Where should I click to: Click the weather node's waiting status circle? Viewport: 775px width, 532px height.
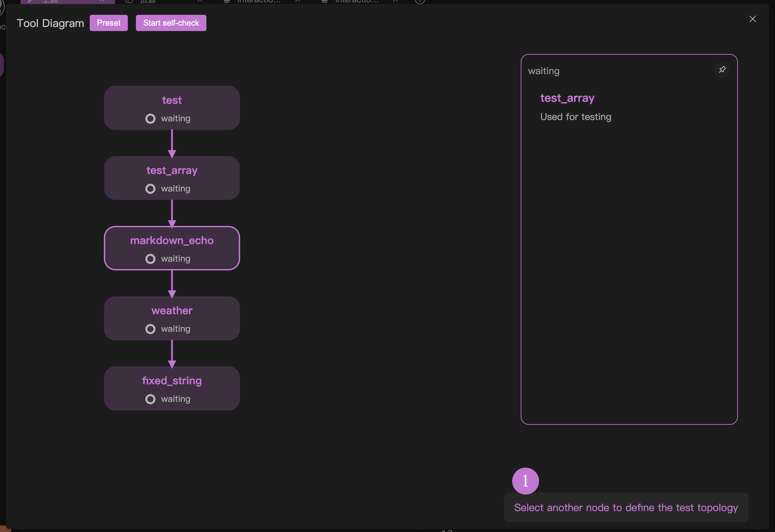(x=150, y=329)
